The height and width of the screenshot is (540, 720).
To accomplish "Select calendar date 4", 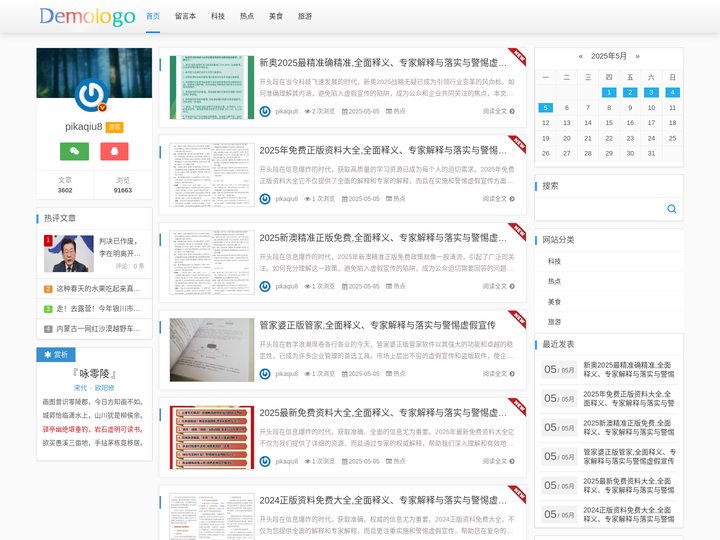I will click(x=672, y=92).
